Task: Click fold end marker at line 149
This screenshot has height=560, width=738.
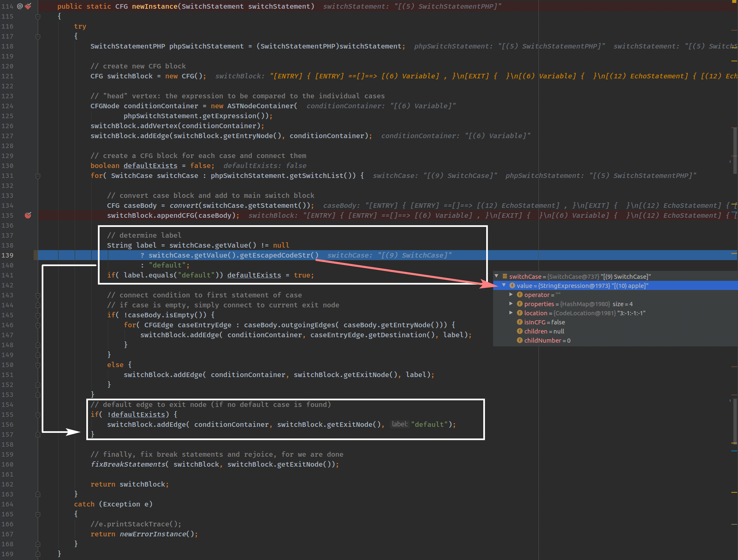Action: tap(38, 355)
